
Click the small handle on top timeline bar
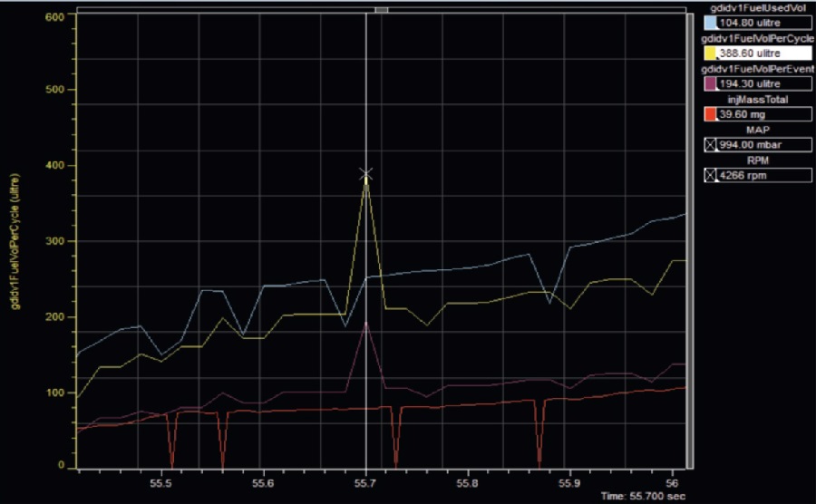click(382, 9)
